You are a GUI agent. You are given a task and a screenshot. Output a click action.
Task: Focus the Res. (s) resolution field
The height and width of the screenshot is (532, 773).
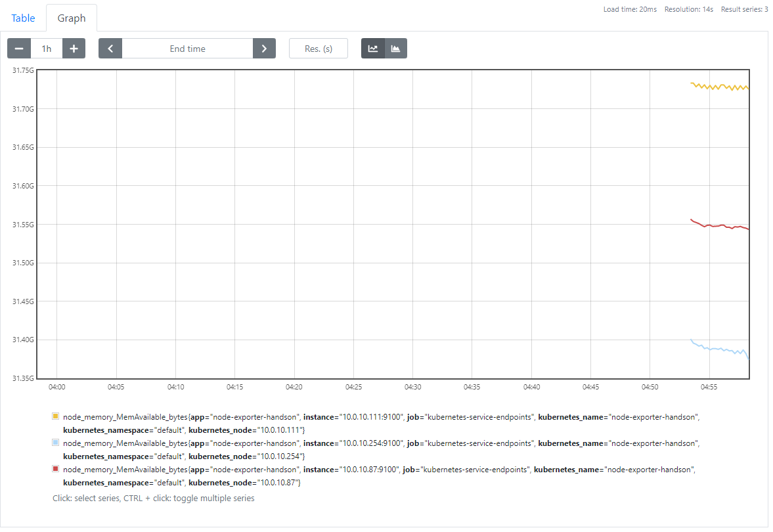[319, 49]
